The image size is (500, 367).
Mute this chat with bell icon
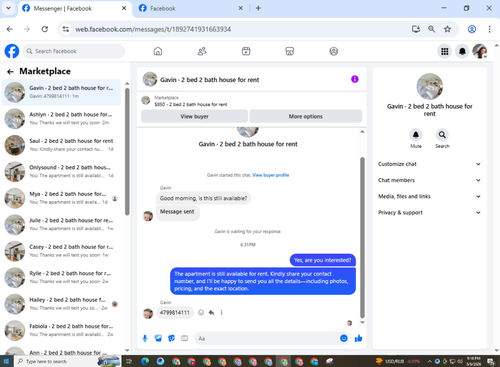point(416,135)
